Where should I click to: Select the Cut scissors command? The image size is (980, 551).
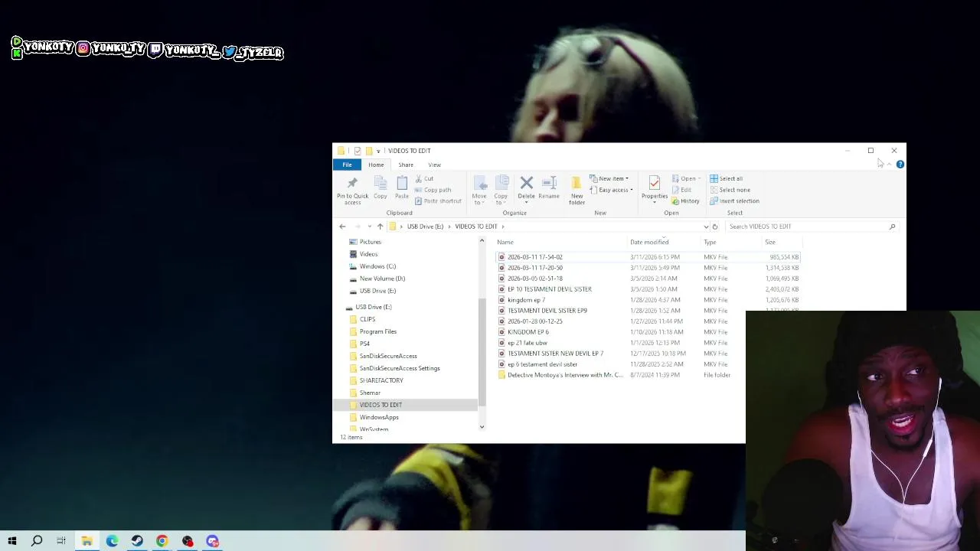[x=424, y=179]
